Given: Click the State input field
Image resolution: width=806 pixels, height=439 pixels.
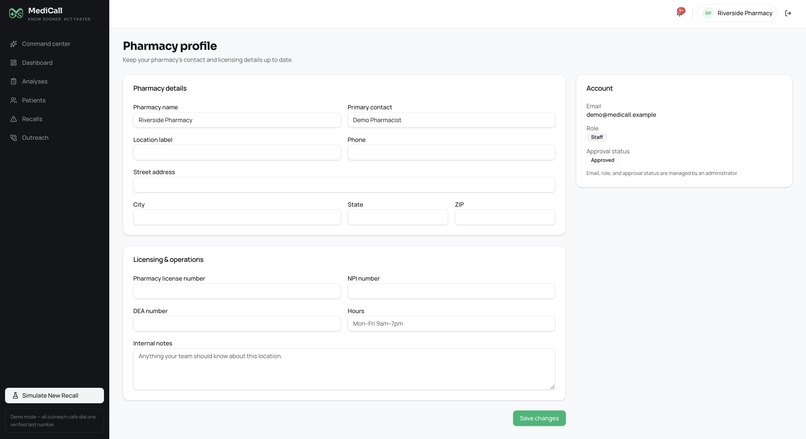Looking at the screenshot, I should [397, 217].
